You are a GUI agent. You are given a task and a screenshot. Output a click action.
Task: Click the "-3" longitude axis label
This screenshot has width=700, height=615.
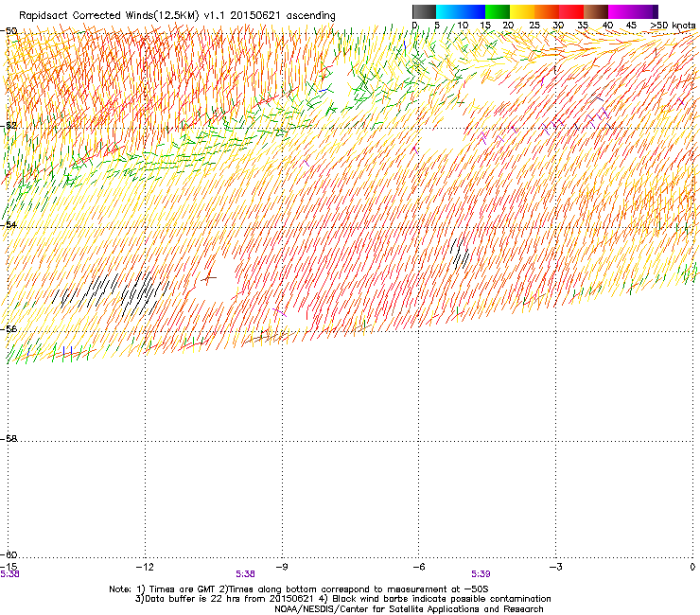[555, 567]
